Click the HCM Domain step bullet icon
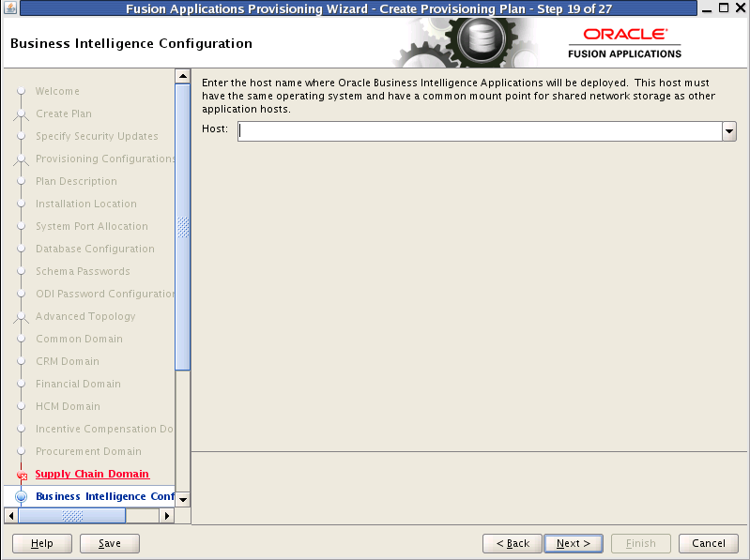 pyautogui.click(x=21, y=406)
